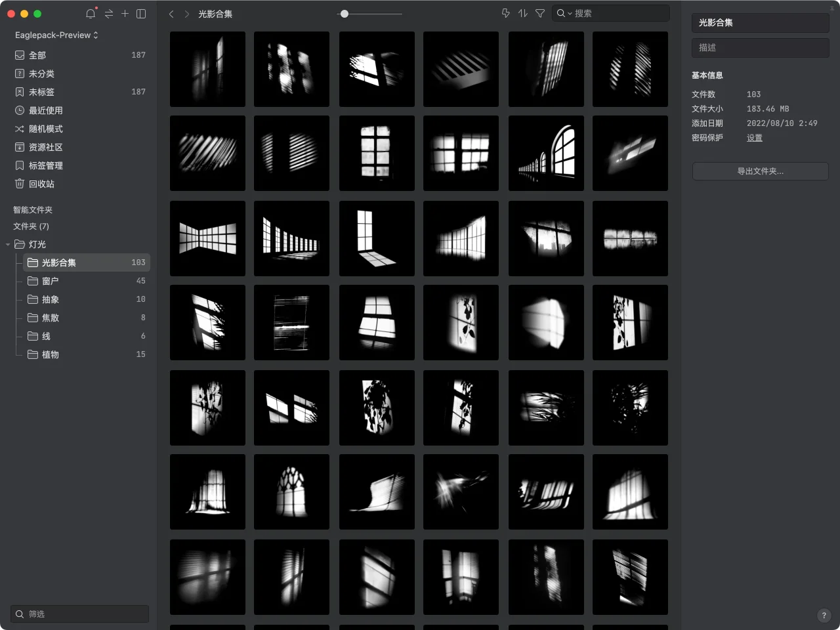Select the 植物 folder

87,354
